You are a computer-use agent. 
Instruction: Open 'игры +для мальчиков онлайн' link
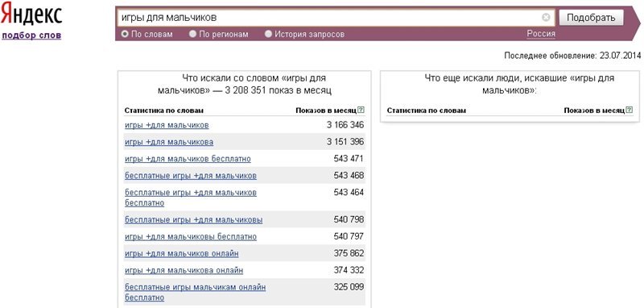(x=182, y=254)
